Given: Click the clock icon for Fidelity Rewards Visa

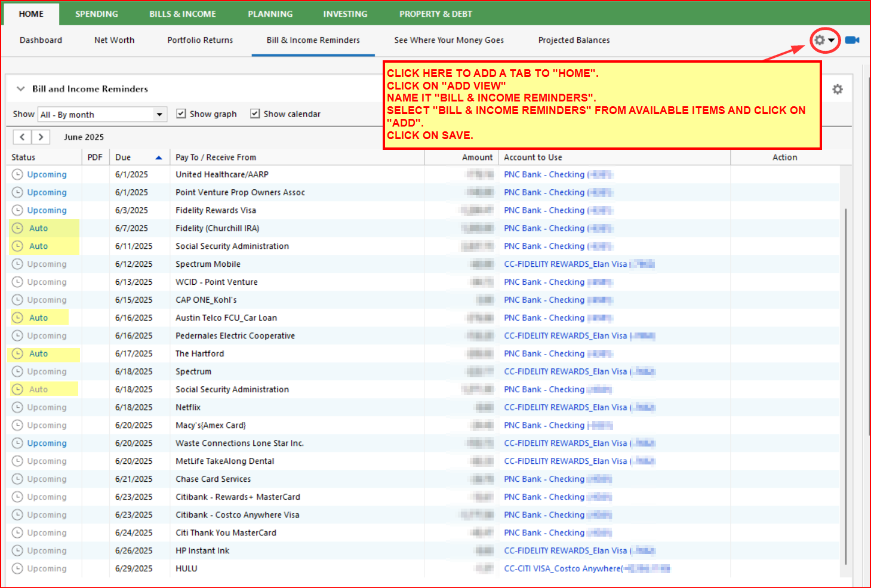Looking at the screenshot, I should pyautogui.click(x=17, y=210).
